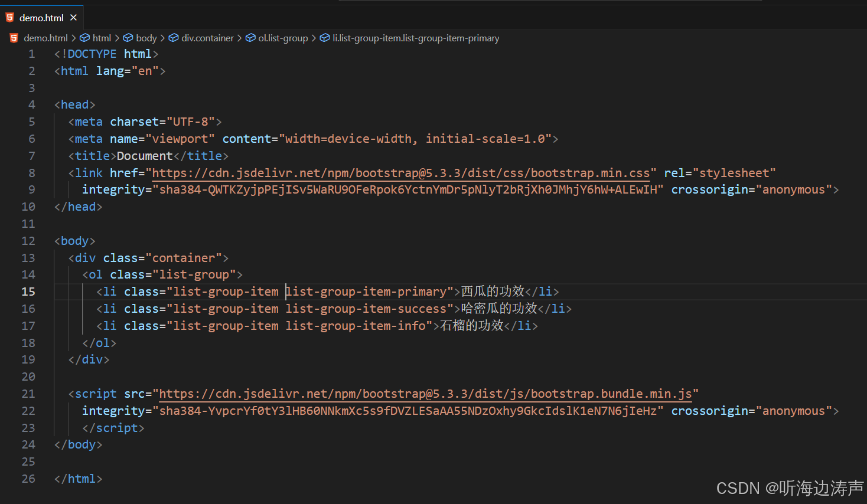The height and width of the screenshot is (504, 867).
Task: Click line number 1 in gutter
Action: tap(32, 54)
